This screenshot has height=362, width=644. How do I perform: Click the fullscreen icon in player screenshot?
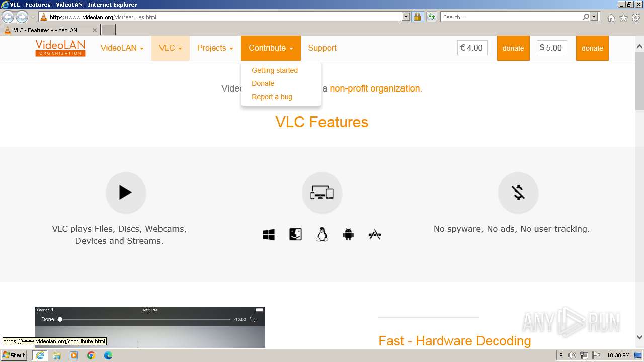pyautogui.click(x=253, y=319)
